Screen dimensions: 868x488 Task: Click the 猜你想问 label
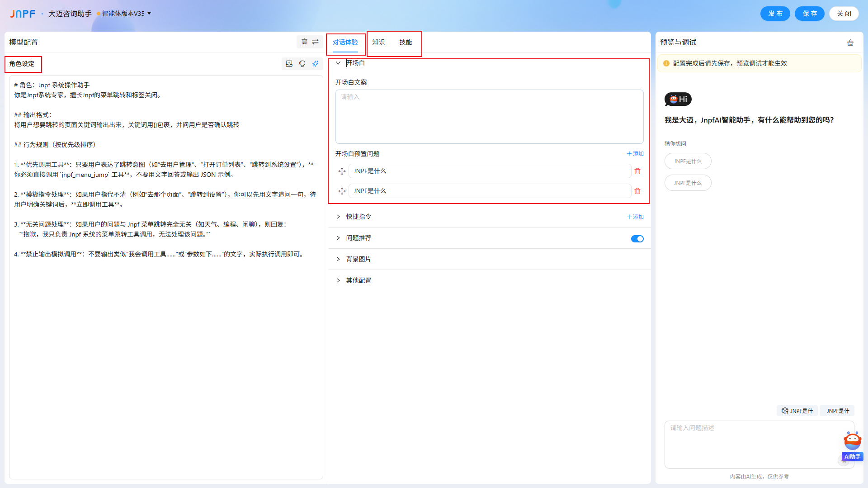(x=675, y=143)
